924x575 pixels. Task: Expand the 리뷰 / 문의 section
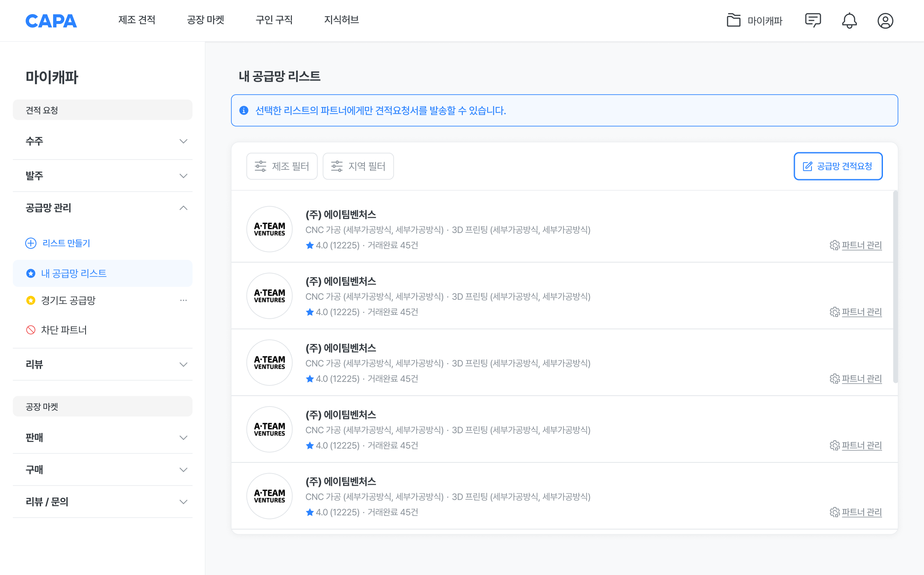184,501
